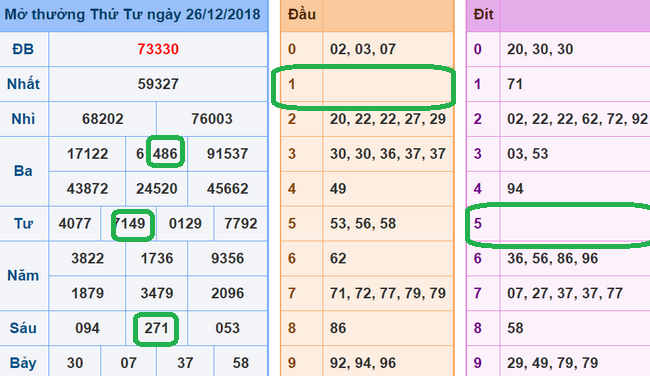Screen dimensions: 650x376
Task: Click index digit 9 in Đít table
Action: (478, 363)
